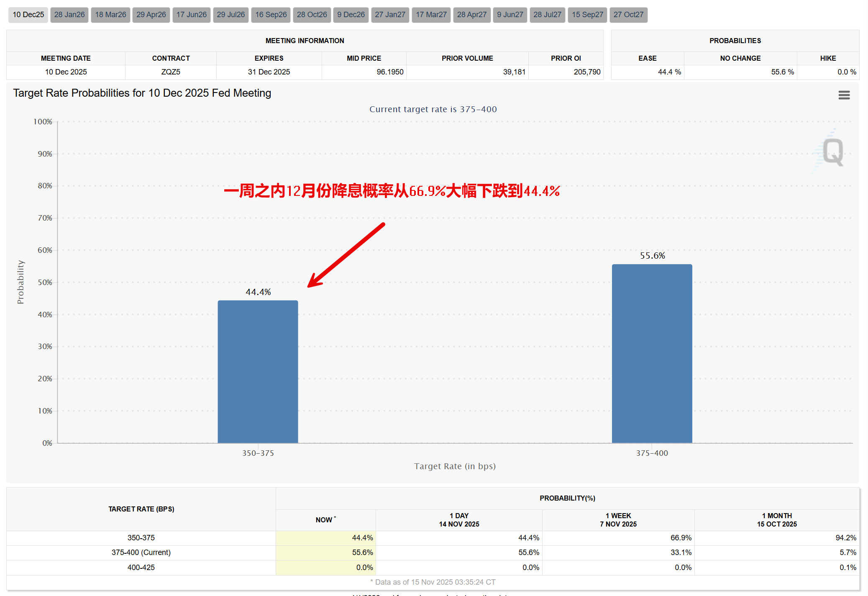Select the 9 Dec26 meeting tab
The image size is (868, 596).
[x=351, y=15]
